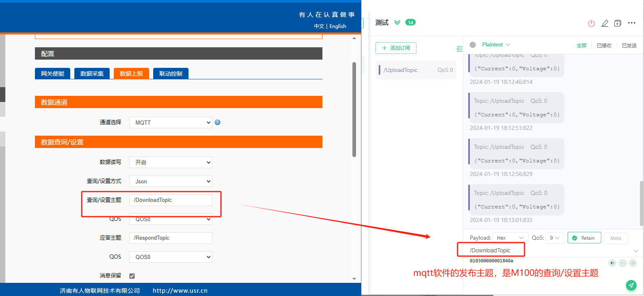Viewport: 644px width, 296px height.
Task: Click the new window icon in MQTT client
Action: 618,23
